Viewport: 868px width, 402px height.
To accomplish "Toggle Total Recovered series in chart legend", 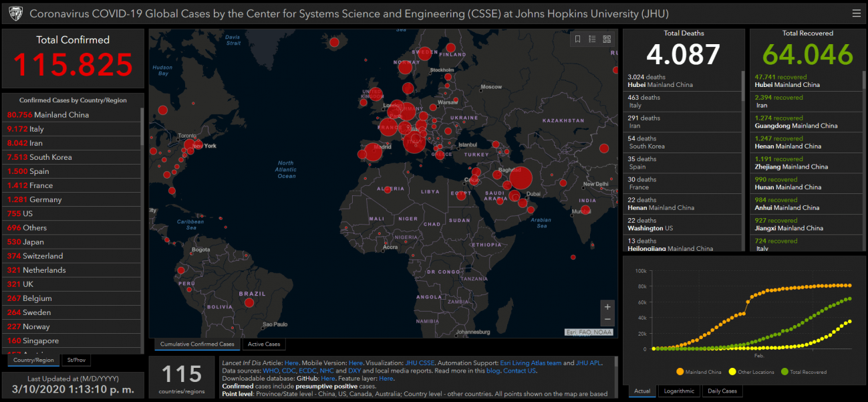I will pyautogui.click(x=803, y=372).
